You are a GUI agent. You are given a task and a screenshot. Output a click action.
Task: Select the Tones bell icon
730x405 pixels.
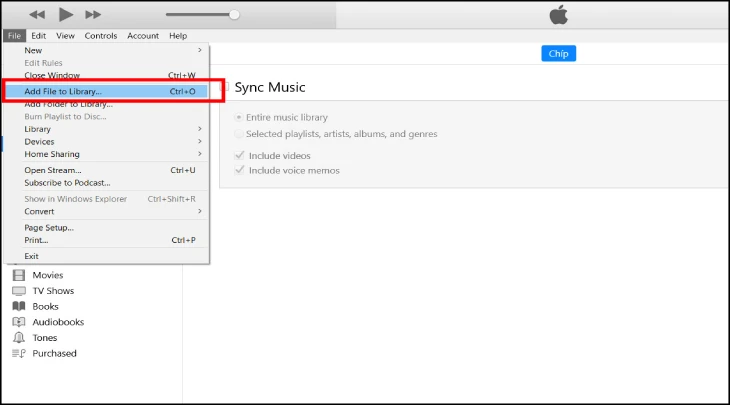(18, 338)
